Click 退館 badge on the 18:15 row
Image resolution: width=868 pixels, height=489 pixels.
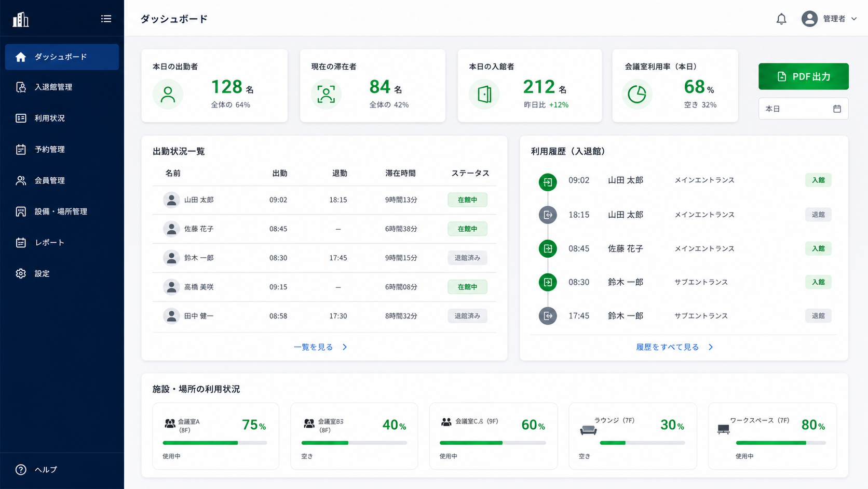[818, 215]
